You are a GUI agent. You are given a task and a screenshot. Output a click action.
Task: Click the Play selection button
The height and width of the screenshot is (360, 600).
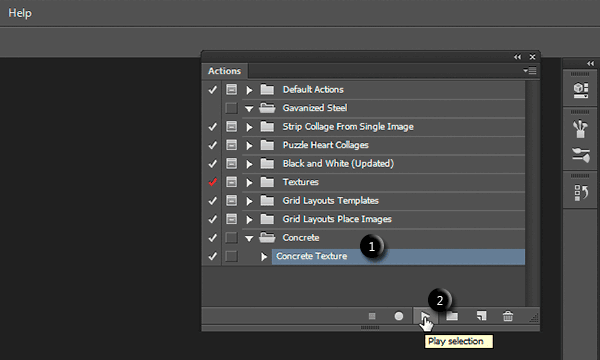tap(425, 316)
